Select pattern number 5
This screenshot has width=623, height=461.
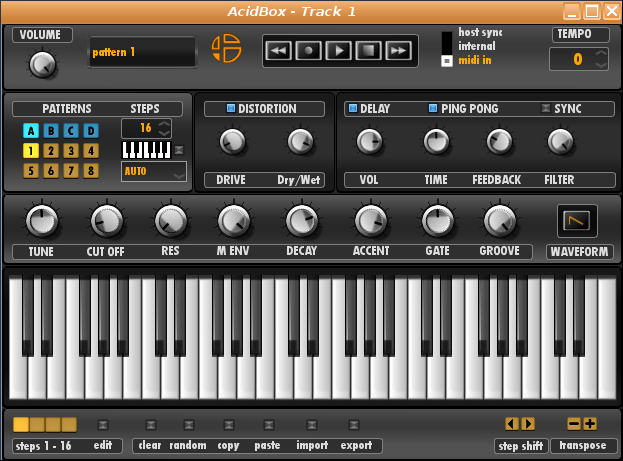[x=31, y=171]
